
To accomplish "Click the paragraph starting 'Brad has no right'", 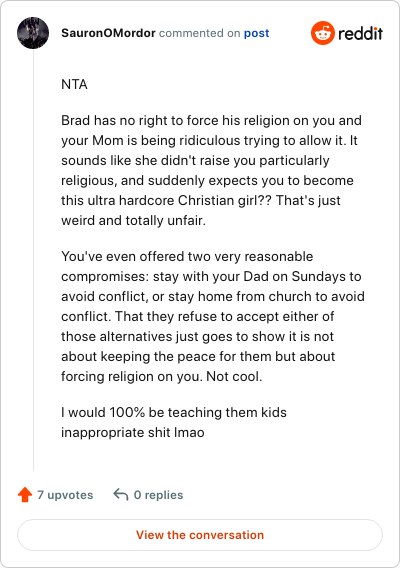I will tap(212, 170).
